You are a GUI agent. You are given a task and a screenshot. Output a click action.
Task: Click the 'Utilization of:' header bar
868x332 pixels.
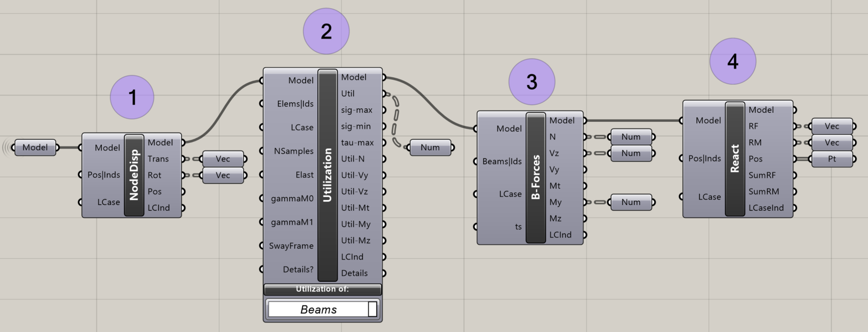pos(322,289)
